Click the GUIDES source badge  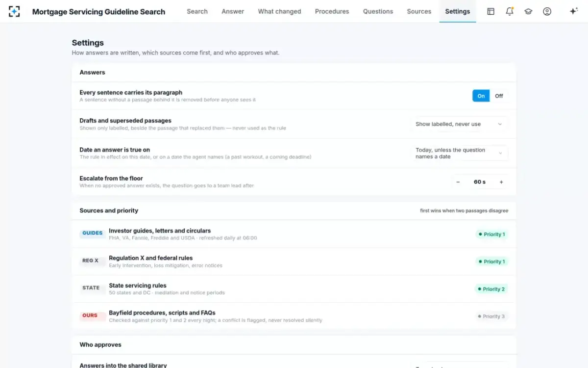point(93,234)
